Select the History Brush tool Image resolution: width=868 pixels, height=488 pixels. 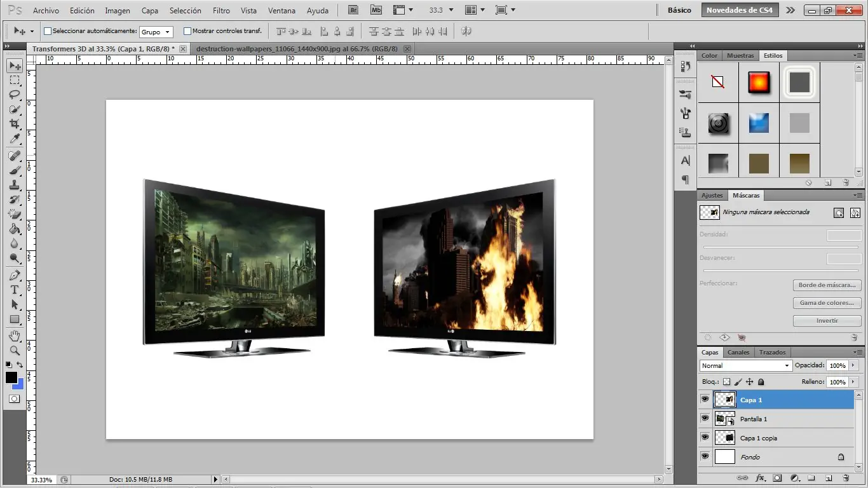15,200
